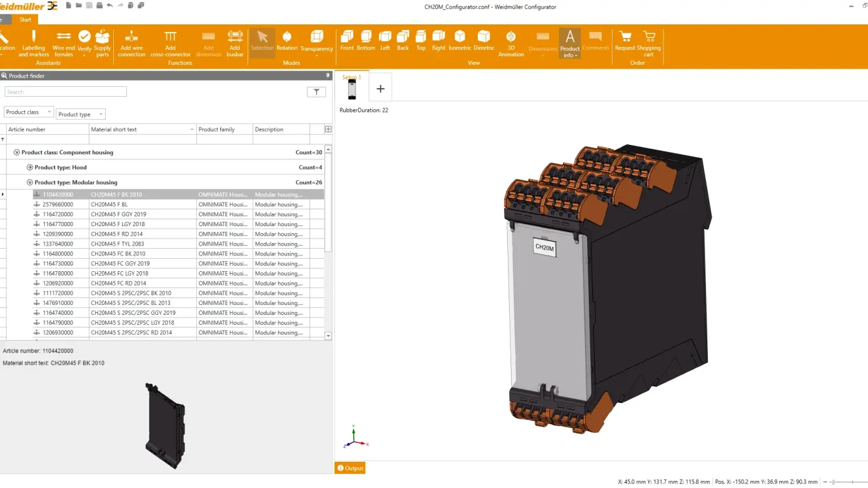Switch to the Start ribbon tab
Viewport: 868px width, 488px height.
tap(26, 19)
